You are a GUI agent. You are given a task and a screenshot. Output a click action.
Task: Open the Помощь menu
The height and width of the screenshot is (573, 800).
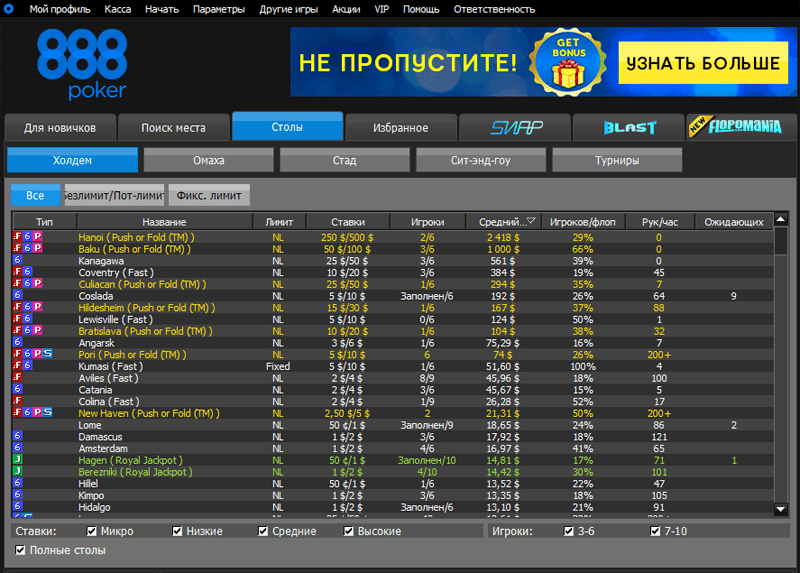click(x=421, y=9)
